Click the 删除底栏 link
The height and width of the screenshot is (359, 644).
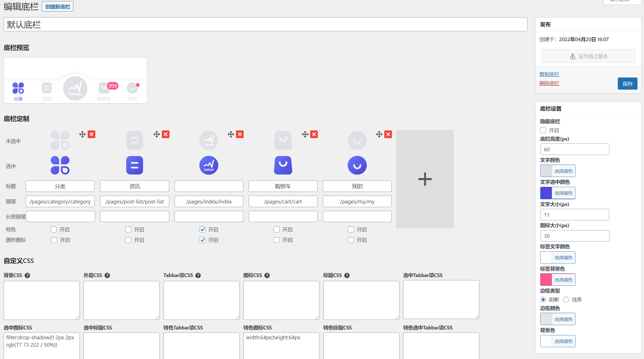point(549,83)
